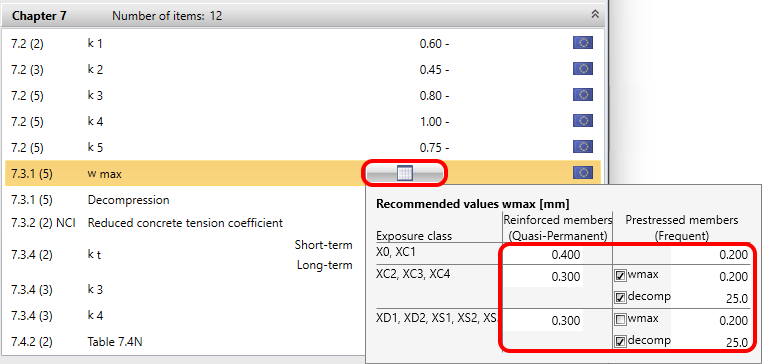
Task: Click the EU flag icon for k 1
Action: (x=583, y=43)
